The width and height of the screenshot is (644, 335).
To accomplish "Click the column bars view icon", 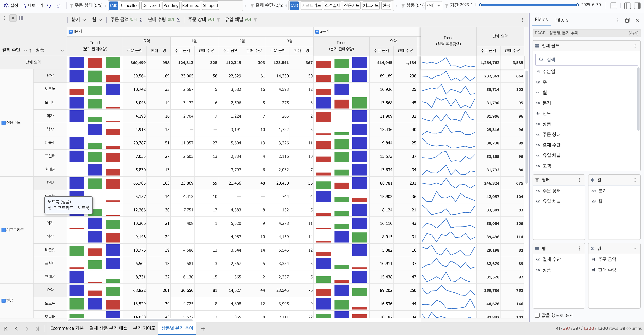I will pyautogui.click(x=21, y=18).
